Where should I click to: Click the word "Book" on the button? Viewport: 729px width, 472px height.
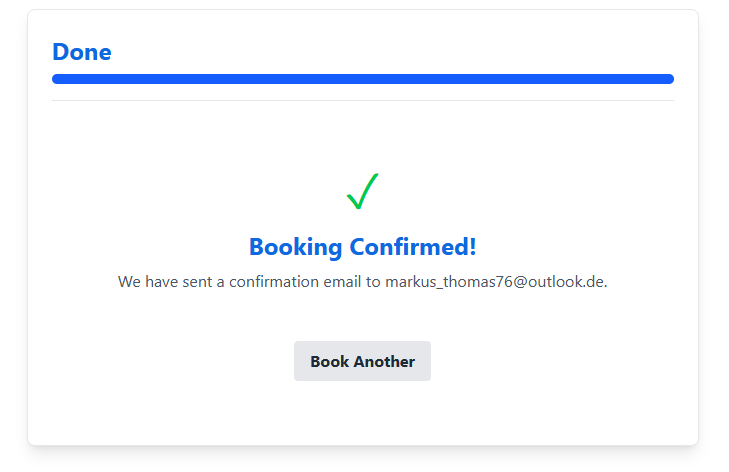tap(329, 361)
